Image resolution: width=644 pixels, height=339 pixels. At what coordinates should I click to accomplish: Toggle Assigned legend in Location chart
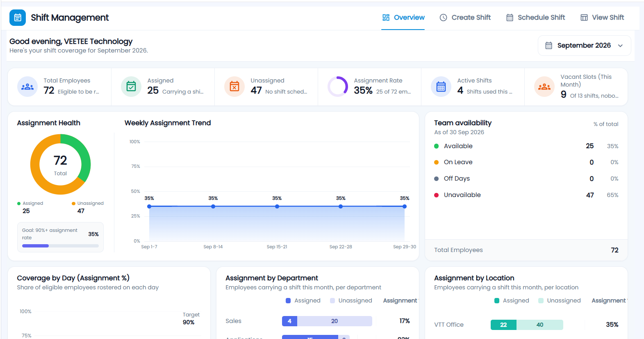(x=512, y=300)
